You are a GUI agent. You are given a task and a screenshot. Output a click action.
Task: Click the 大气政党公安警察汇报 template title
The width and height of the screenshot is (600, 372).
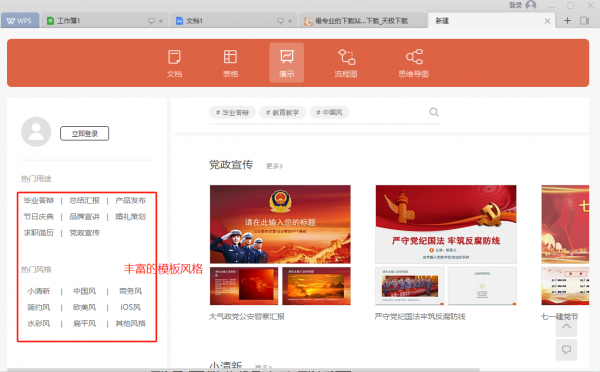click(x=247, y=317)
